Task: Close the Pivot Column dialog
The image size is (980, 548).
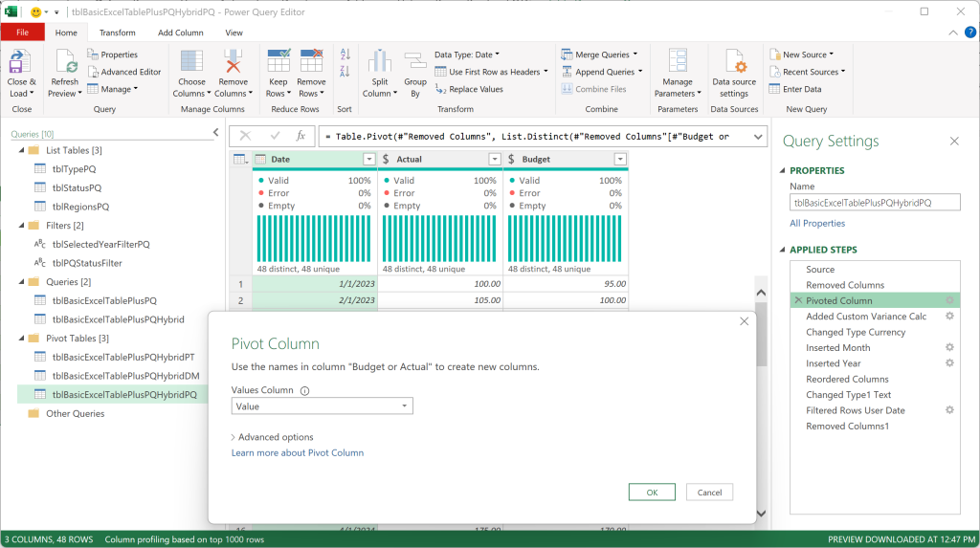Action: tap(744, 321)
